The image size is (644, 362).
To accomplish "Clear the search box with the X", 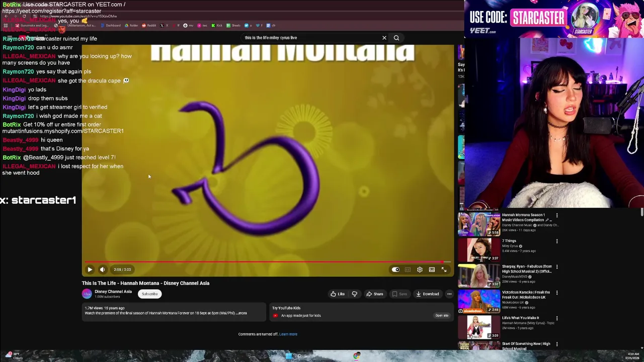I will click(x=384, y=38).
